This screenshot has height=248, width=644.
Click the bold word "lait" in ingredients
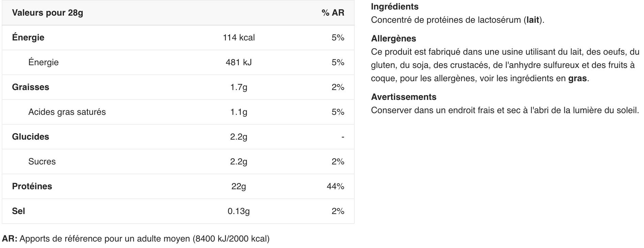click(533, 20)
